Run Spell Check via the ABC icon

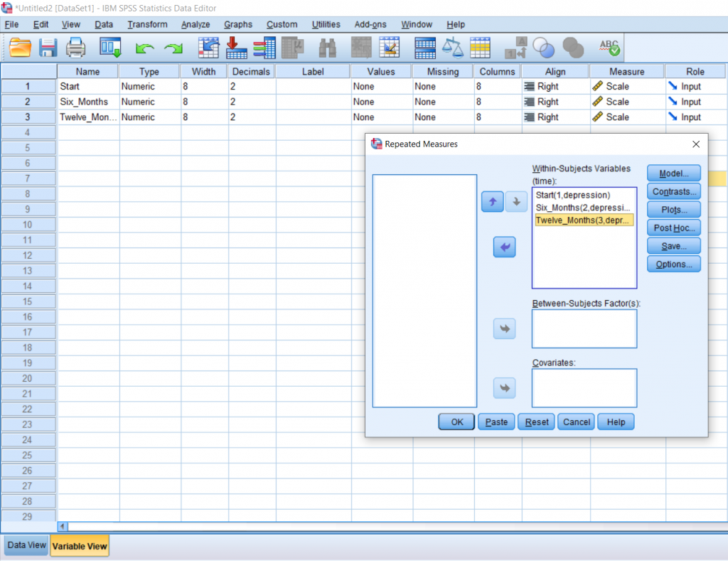pos(609,47)
